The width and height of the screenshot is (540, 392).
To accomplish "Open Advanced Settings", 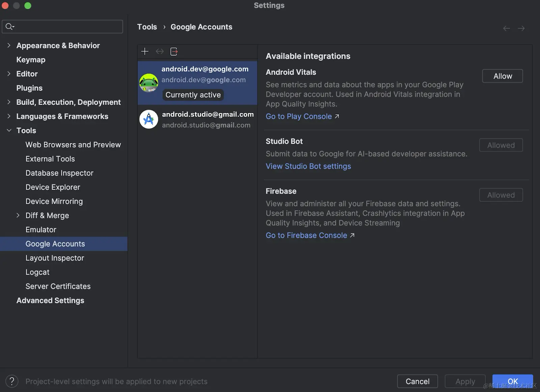I will (50, 301).
